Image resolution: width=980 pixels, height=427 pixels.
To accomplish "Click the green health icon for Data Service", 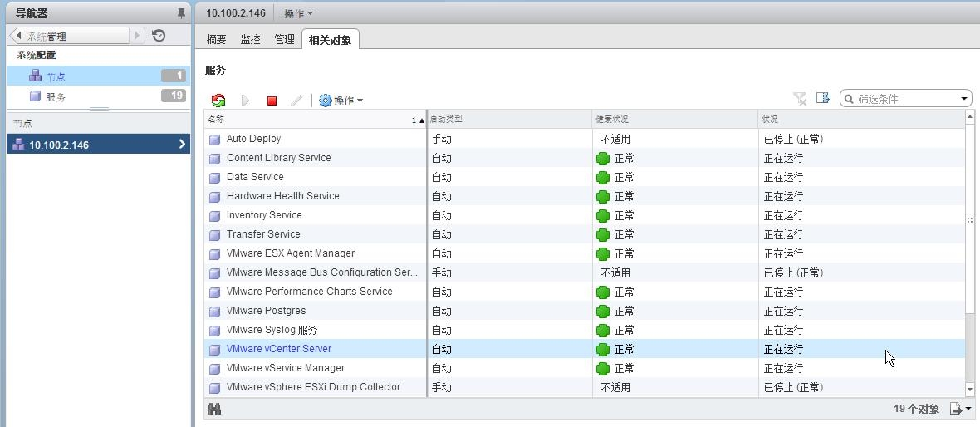I will [x=602, y=178].
